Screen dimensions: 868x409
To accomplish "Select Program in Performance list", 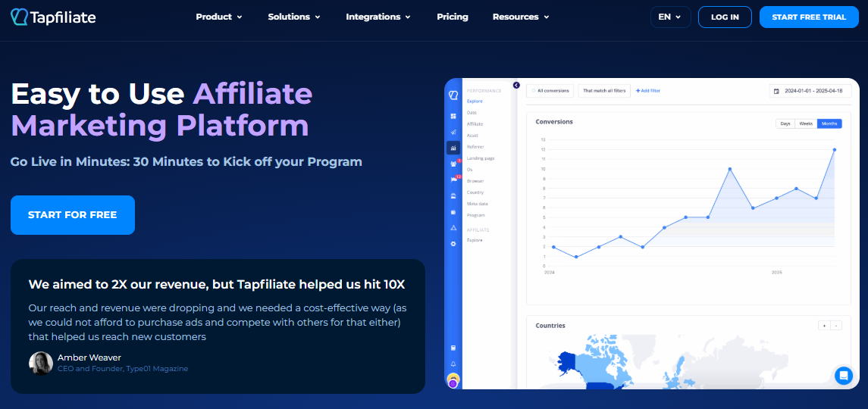I will point(475,215).
